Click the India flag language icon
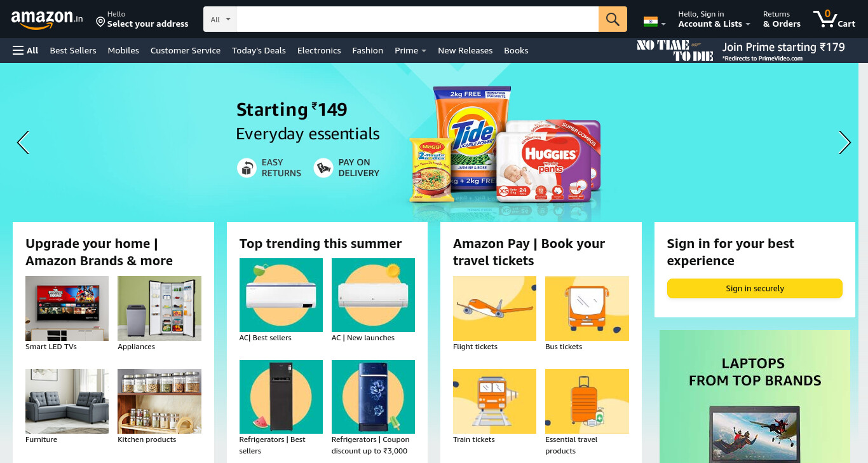 coord(654,22)
